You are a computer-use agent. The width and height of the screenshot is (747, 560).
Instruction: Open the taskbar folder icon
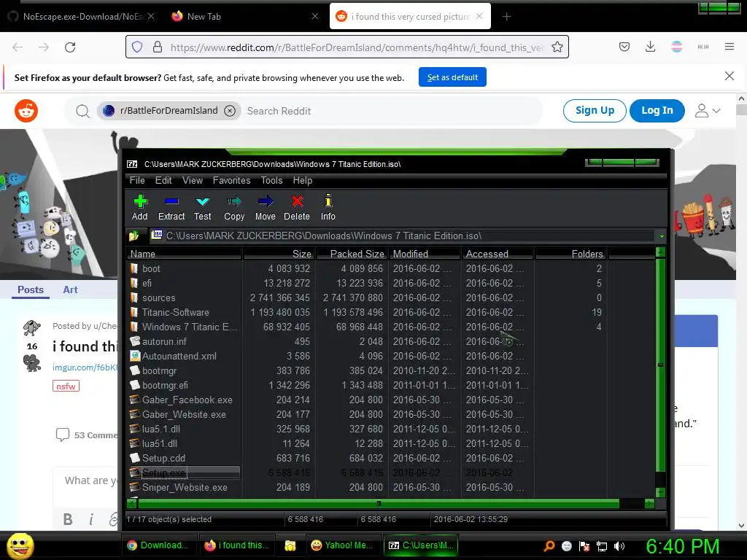coord(290,545)
